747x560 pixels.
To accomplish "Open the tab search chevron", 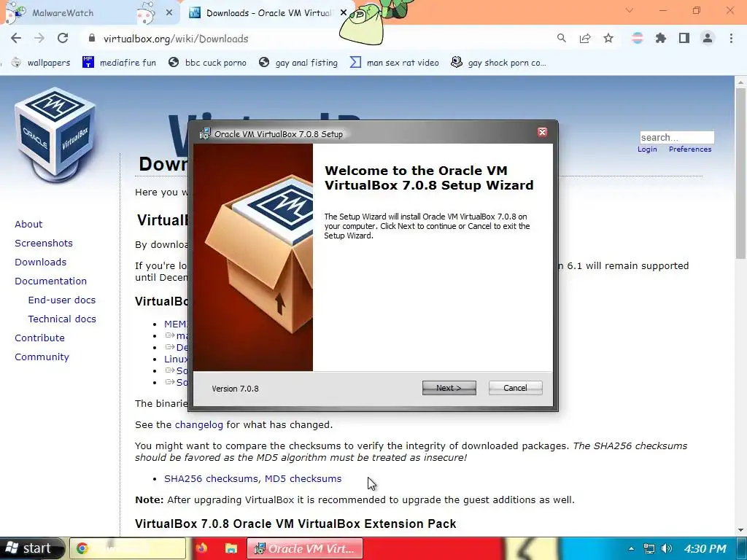I will [x=630, y=10].
